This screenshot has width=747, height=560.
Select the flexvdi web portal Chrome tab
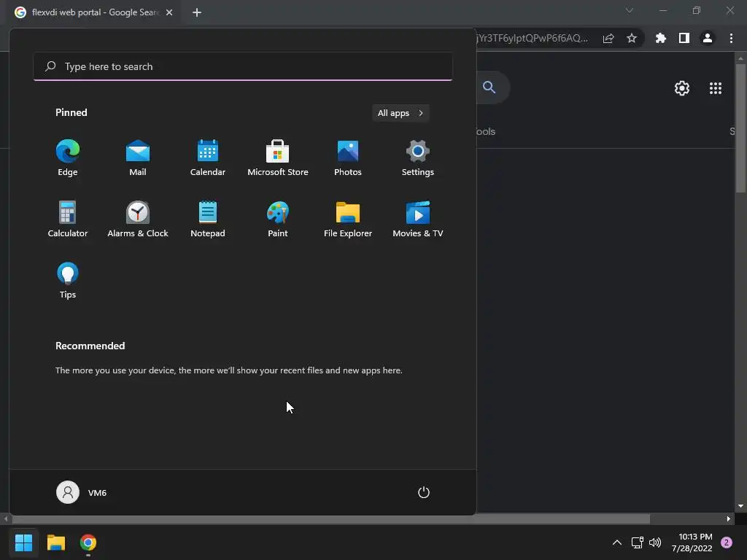coord(95,12)
